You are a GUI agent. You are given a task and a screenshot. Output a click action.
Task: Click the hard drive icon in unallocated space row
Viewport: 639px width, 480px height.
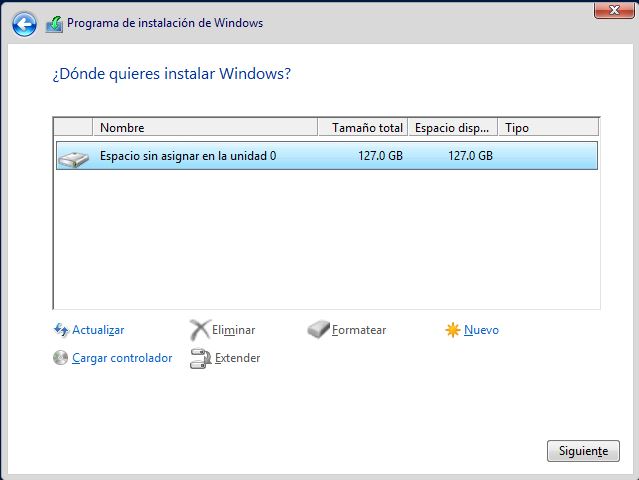pyautogui.click(x=73, y=159)
